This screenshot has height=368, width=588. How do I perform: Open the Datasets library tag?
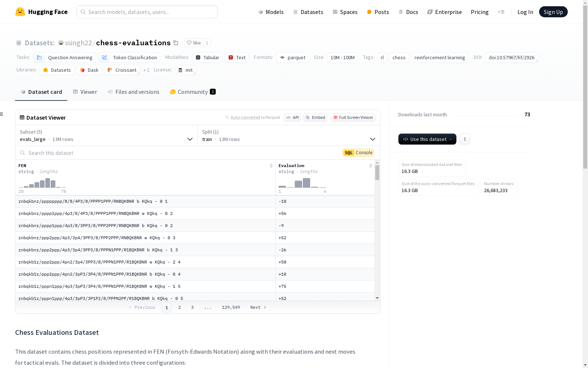(x=57, y=70)
